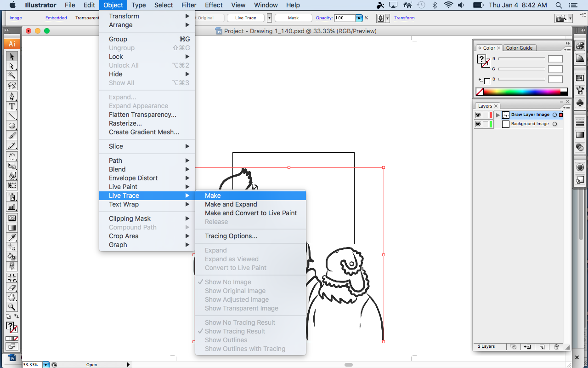
Task: Select the Zoom tool
Action: pos(12,307)
